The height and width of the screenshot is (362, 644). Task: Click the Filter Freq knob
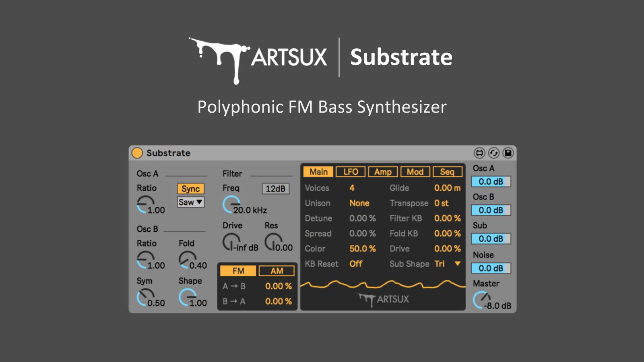(231, 204)
